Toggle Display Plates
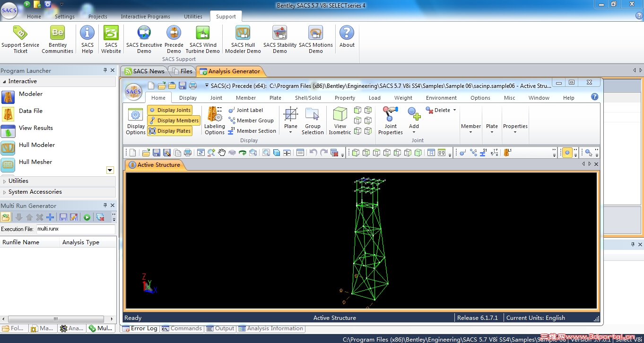Screen dimensions: 644x343 (x=170, y=131)
